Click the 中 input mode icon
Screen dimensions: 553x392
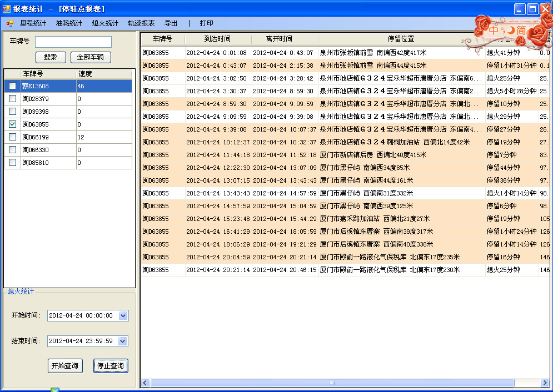coord(494,31)
